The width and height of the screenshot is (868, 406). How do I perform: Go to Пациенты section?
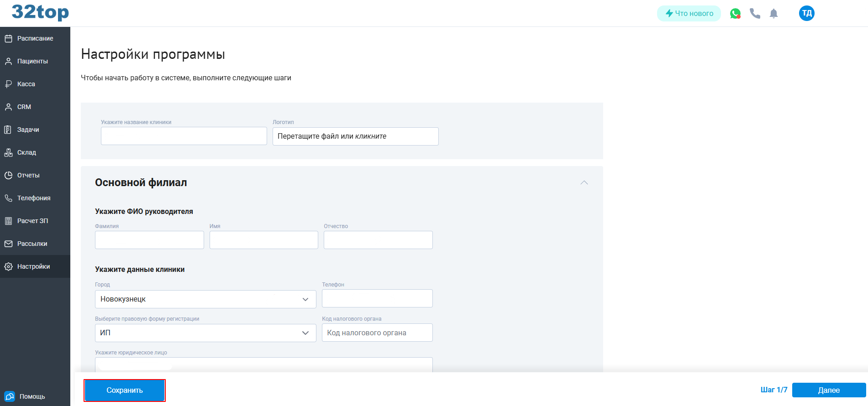[32, 61]
